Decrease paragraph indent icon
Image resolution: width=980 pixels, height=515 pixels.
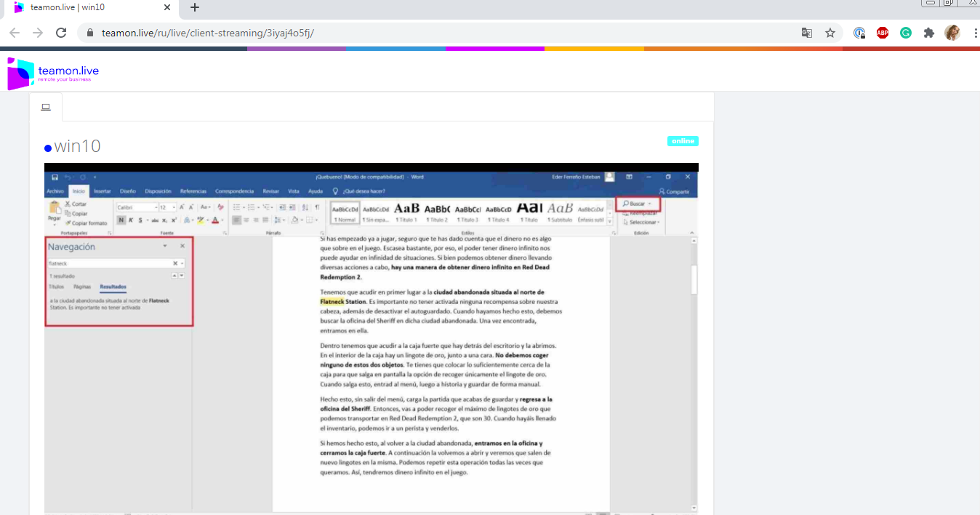tap(282, 207)
